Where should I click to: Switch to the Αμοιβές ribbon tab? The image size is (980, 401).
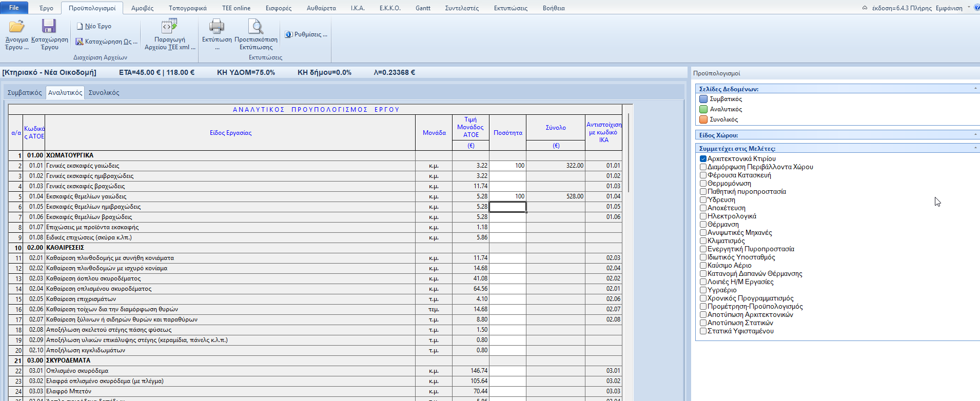click(x=142, y=8)
